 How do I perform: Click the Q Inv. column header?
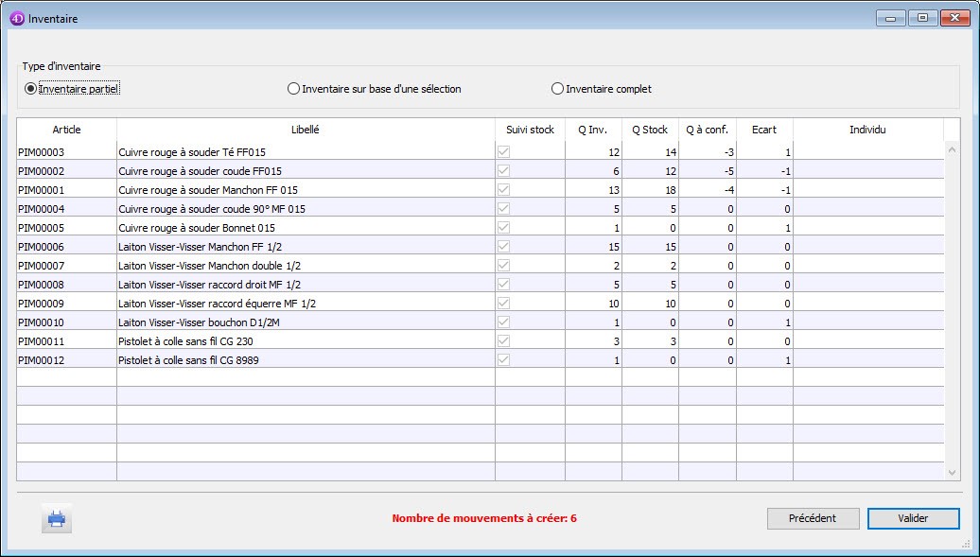coord(593,130)
